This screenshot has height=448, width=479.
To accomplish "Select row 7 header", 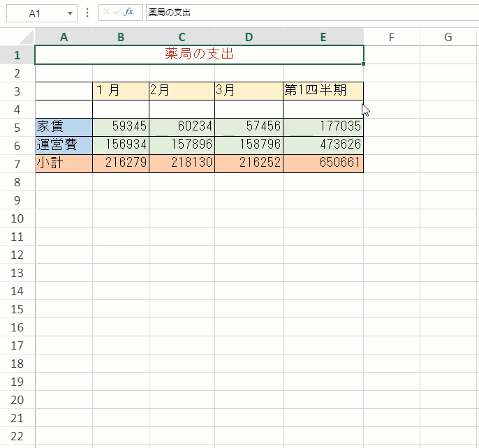I will click(17, 163).
